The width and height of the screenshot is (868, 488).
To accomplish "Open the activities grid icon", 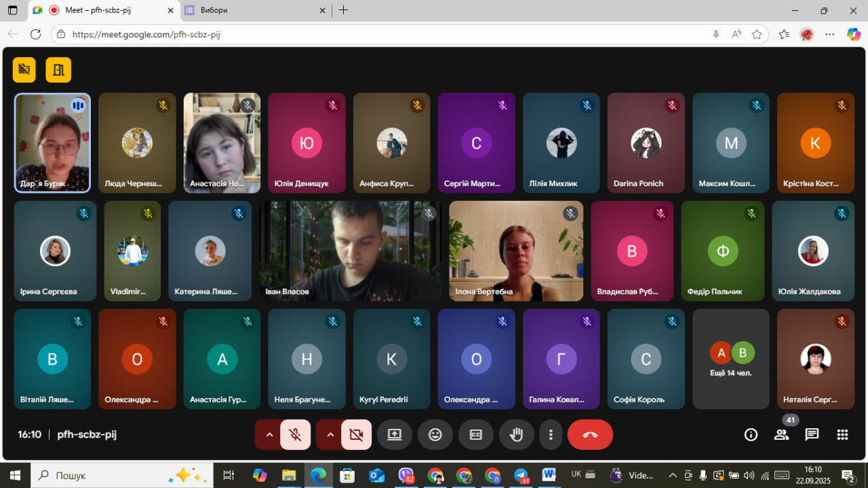I will tap(842, 435).
